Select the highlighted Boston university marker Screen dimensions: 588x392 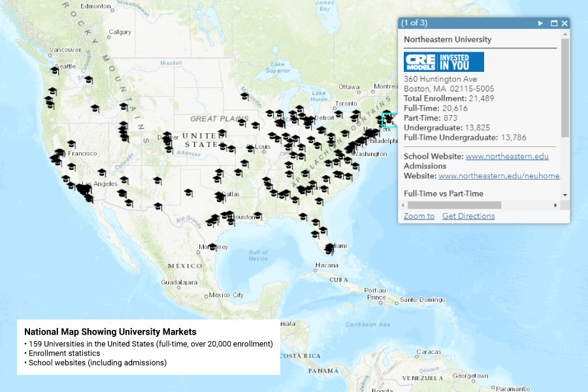click(x=389, y=120)
